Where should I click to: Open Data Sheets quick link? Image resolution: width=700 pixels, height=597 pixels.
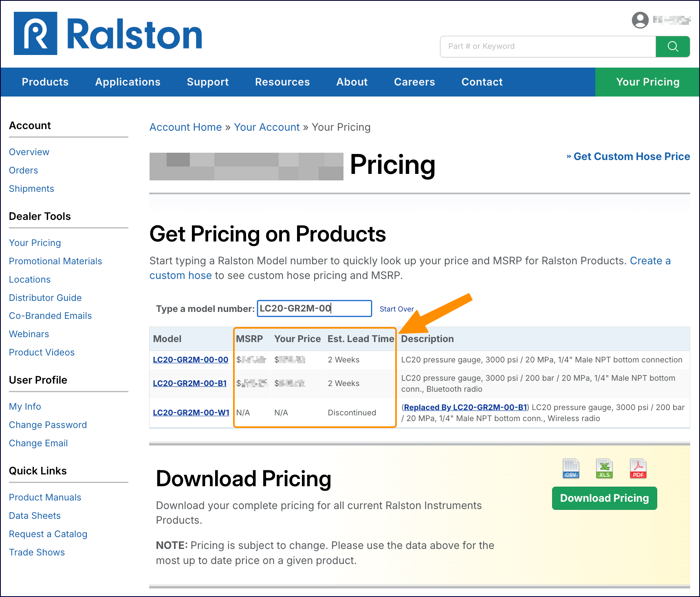35,516
